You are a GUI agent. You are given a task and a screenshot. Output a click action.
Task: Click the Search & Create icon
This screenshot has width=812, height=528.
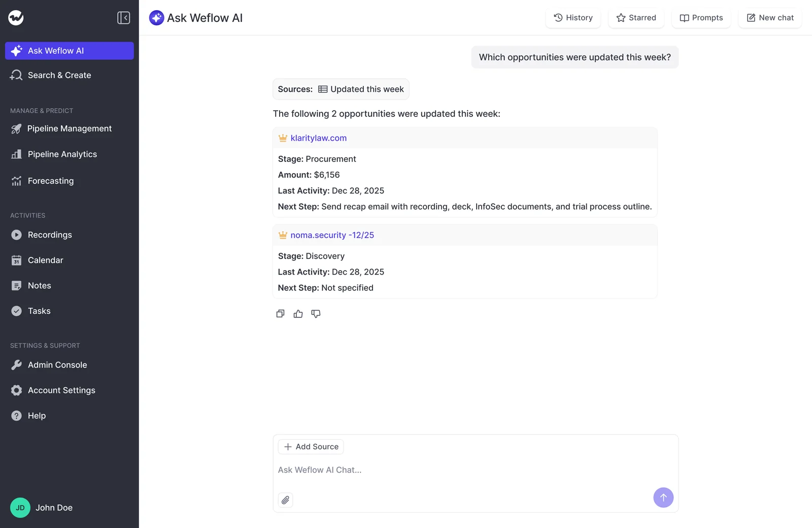pyautogui.click(x=16, y=75)
